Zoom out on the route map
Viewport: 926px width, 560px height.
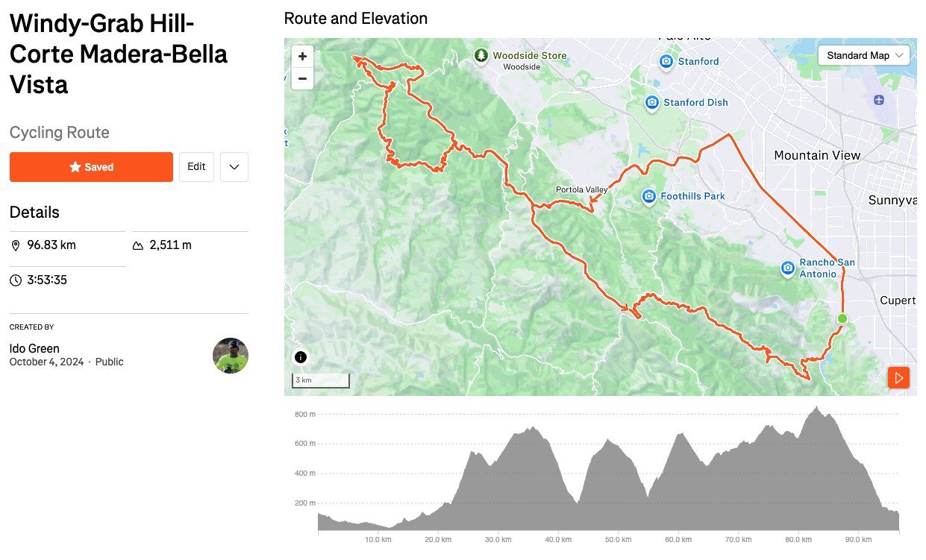tap(302, 78)
